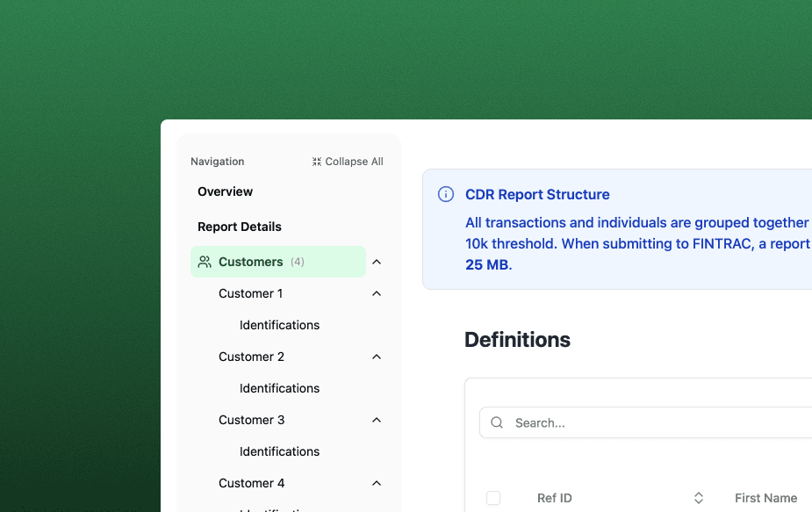
Task: Click the info icon on CDR Report banner
Action: point(445,194)
